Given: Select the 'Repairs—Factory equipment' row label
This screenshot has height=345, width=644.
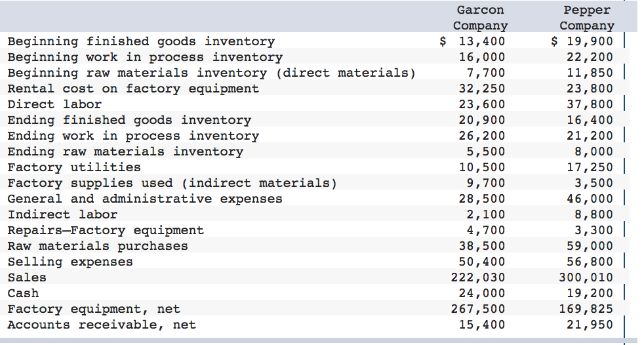Looking at the screenshot, I should pyautogui.click(x=106, y=230).
